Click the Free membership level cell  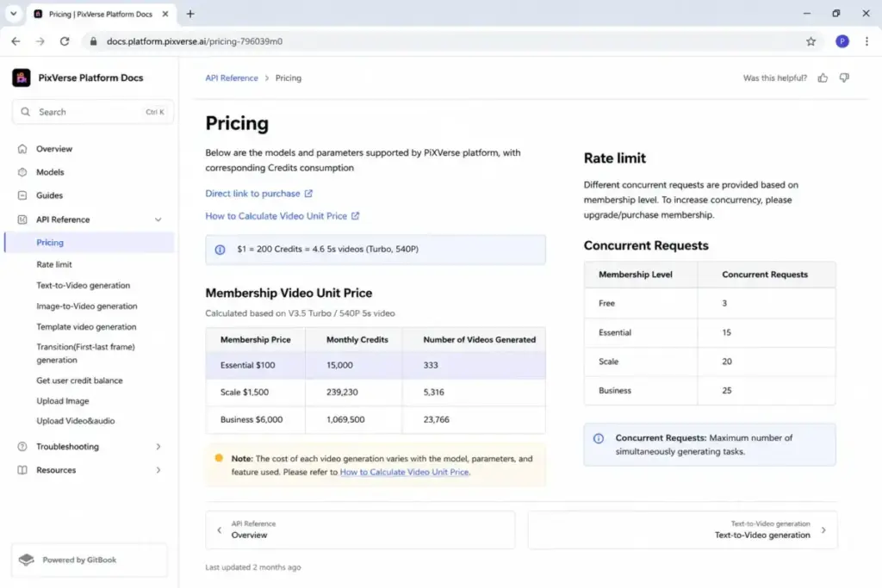point(641,304)
